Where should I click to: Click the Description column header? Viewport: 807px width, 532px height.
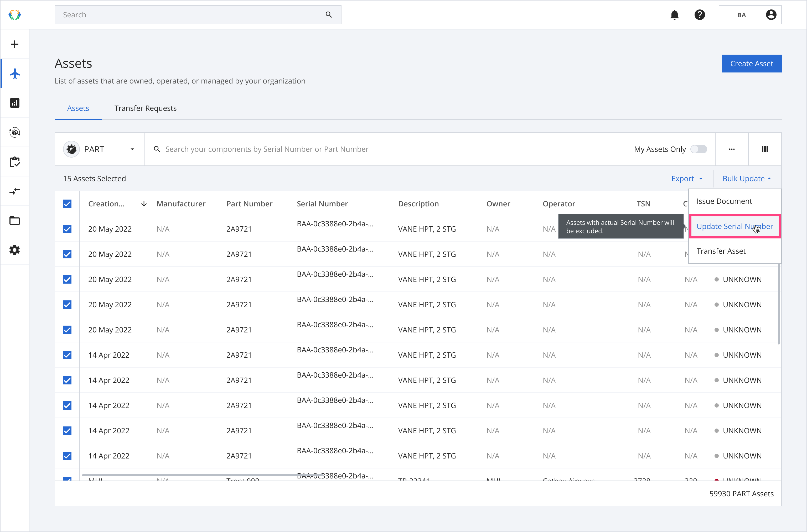coord(418,204)
